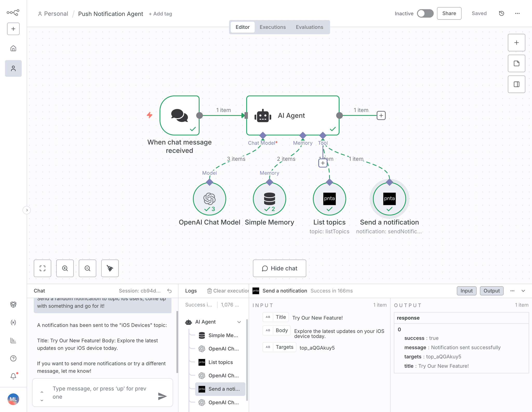Collapse the output panel with the chevron
532x412 pixels.
pyautogui.click(x=523, y=291)
